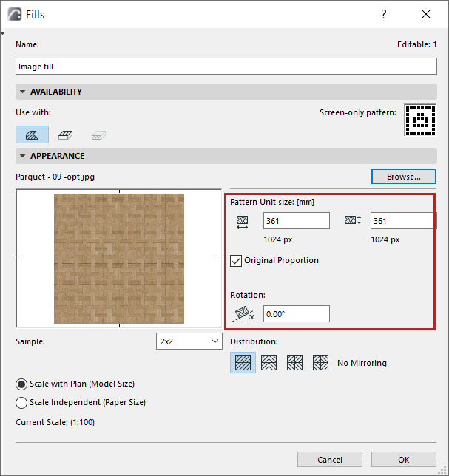Click the Name field containing Image fill
This screenshot has height=476, width=449.
(226, 67)
